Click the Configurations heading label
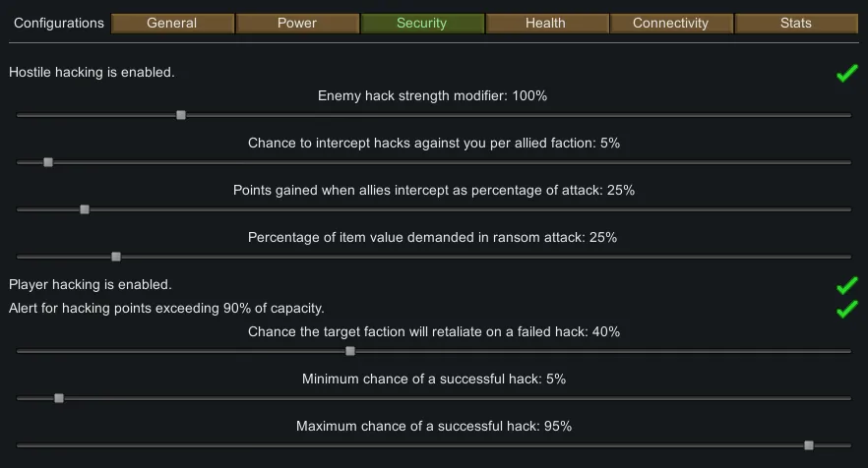This screenshot has width=868, height=468. pos(59,24)
